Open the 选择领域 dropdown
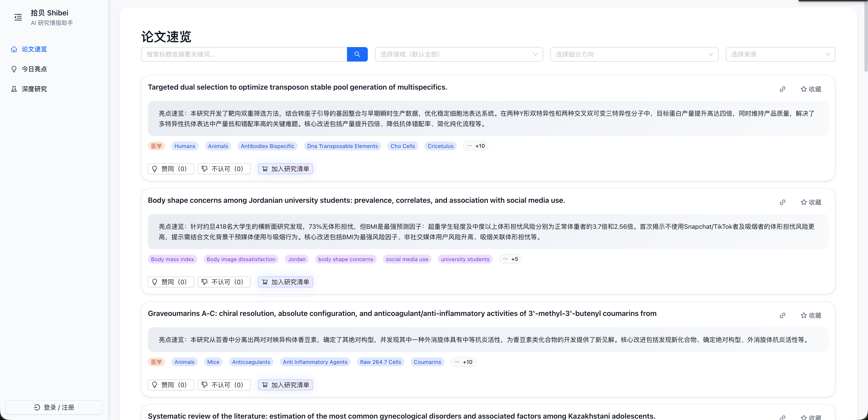This screenshot has height=420, width=868. click(458, 54)
